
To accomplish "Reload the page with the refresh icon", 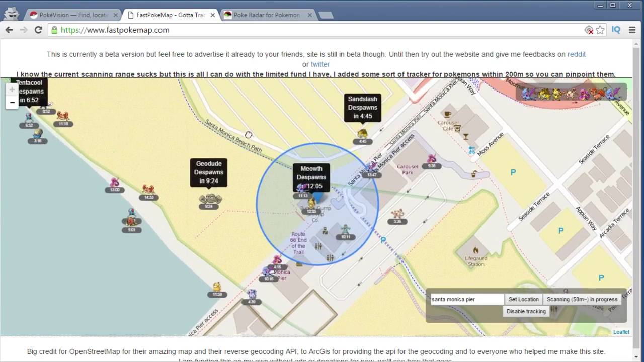I will (x=38, y=30).
